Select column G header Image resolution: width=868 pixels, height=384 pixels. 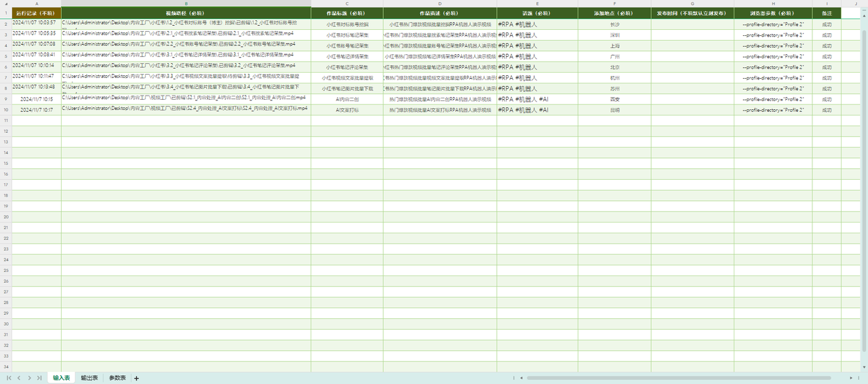[692, 3]
